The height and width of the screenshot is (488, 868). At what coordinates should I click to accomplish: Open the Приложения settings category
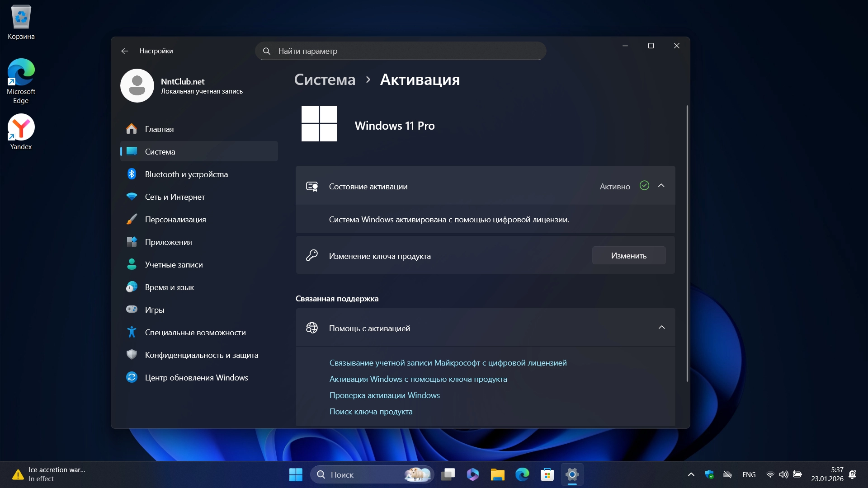point(168,242)
